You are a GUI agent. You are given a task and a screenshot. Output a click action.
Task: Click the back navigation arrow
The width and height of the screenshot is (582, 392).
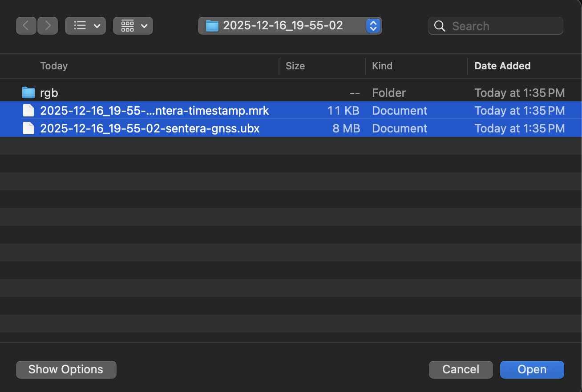(x=26, y=26)
